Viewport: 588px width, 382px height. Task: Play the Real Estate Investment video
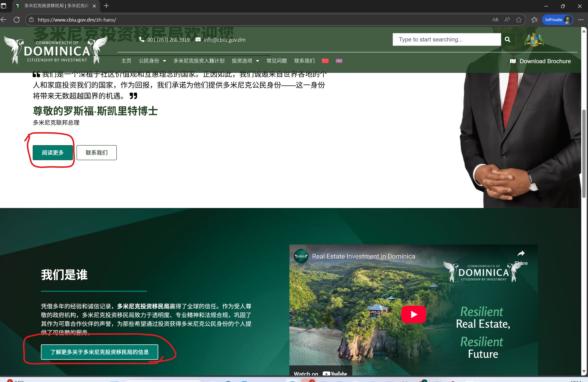tap(413, 314)
